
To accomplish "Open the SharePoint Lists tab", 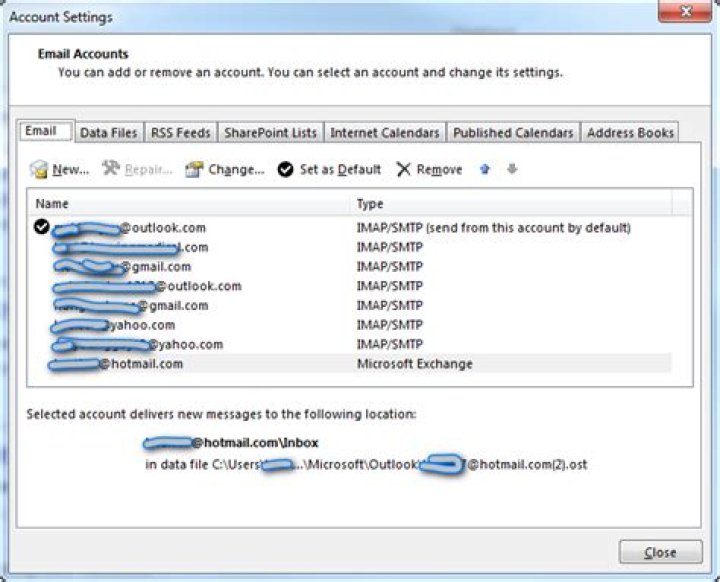I will coord(270,133).
